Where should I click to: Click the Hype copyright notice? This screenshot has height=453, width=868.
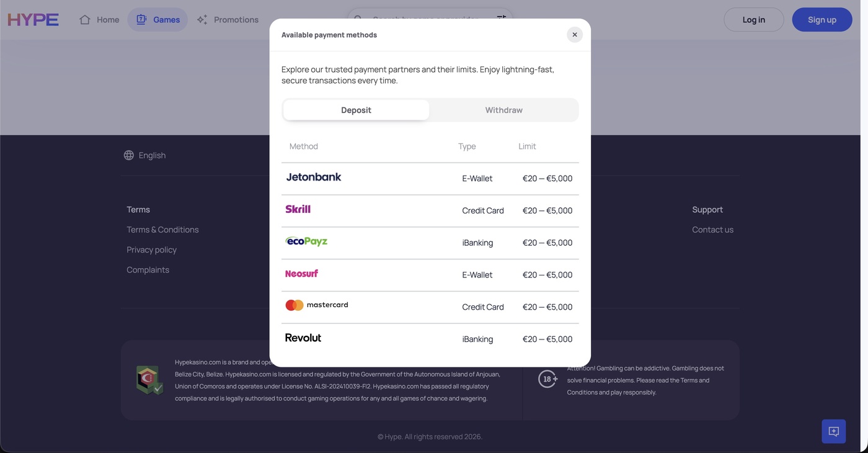[430, 437]
